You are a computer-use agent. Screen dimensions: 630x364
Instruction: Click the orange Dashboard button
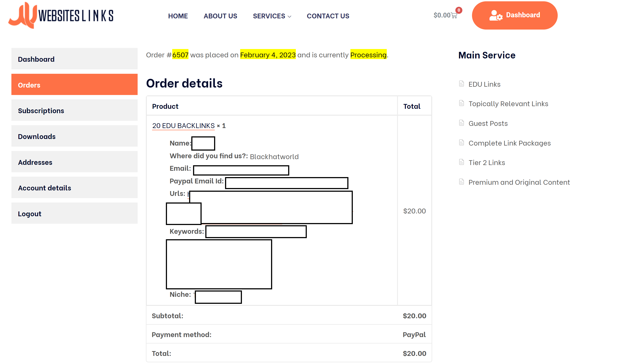point(515,15)
